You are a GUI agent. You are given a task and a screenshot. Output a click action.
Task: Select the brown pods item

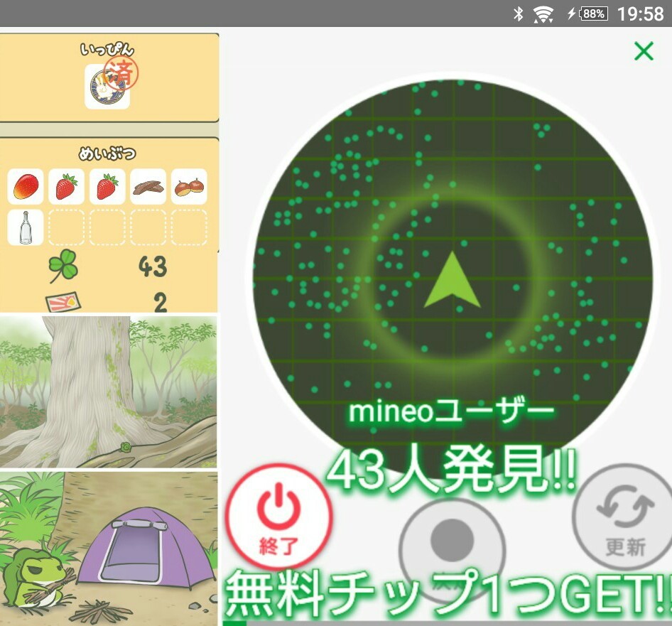point(148,187)
